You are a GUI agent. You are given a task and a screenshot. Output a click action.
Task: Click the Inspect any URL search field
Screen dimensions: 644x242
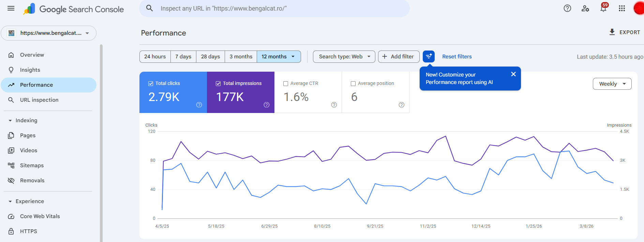(x=274, y=8)
